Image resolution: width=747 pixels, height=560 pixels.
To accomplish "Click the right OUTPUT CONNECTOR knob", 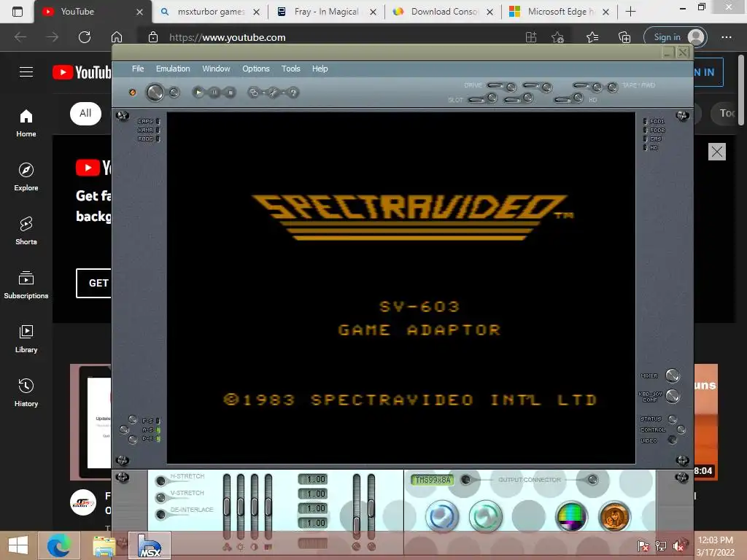I will (592, 480).
